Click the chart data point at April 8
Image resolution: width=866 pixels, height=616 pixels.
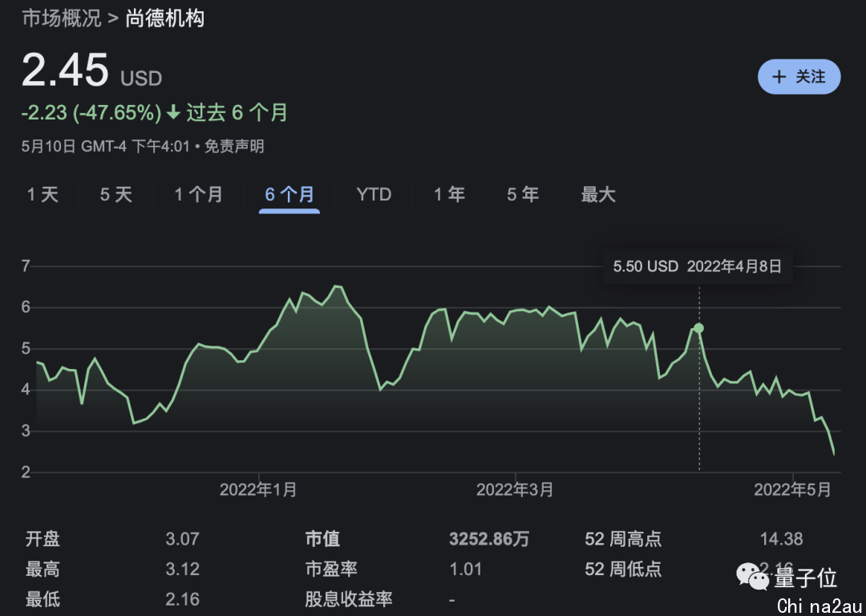pos(698,328)
